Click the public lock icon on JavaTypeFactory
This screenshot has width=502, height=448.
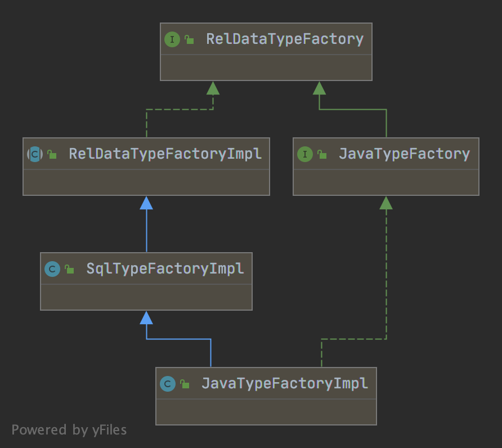(322, 155)
